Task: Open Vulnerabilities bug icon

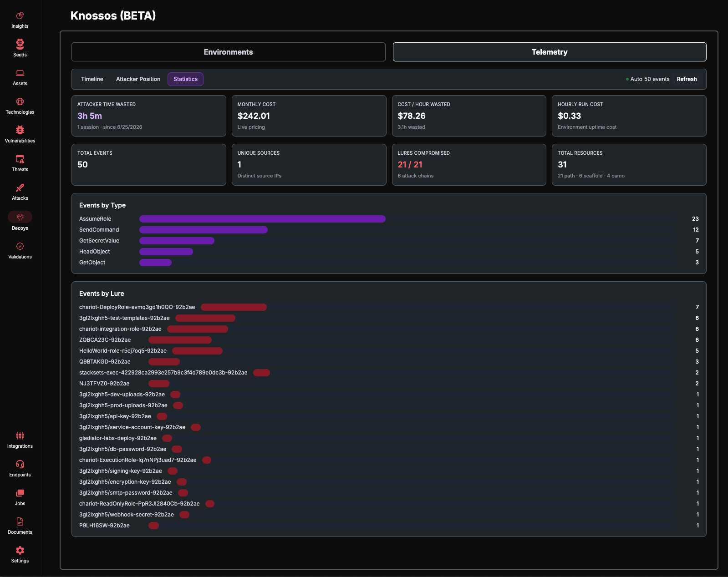Action: pyautogui.click(x=20, y=130)
